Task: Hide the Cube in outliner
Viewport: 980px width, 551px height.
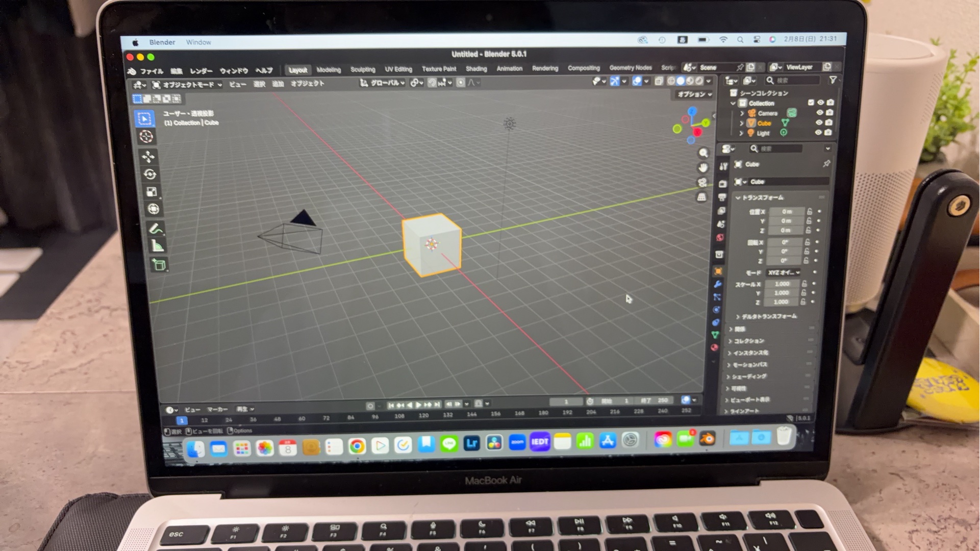Action: pos(819,122)
